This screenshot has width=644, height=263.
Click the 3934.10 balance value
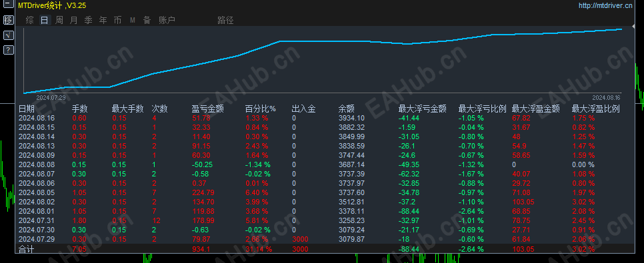pos(351,118)
